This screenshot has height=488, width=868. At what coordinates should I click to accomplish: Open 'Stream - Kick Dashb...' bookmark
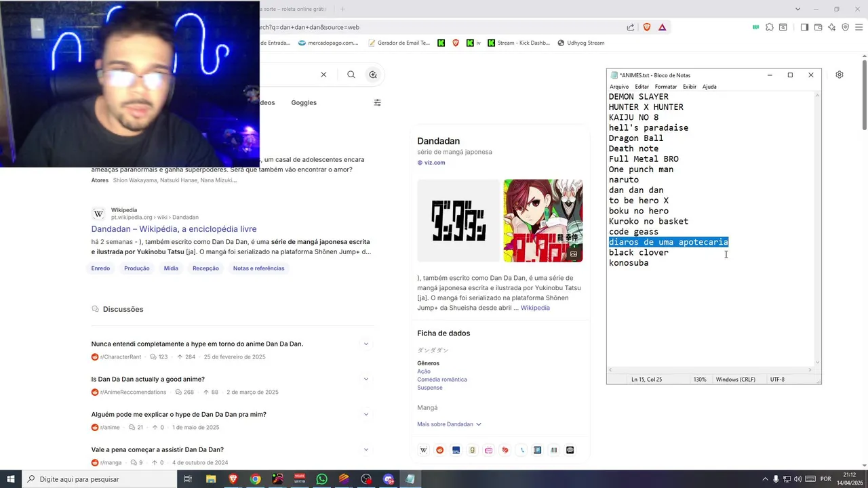coord(518,43)
